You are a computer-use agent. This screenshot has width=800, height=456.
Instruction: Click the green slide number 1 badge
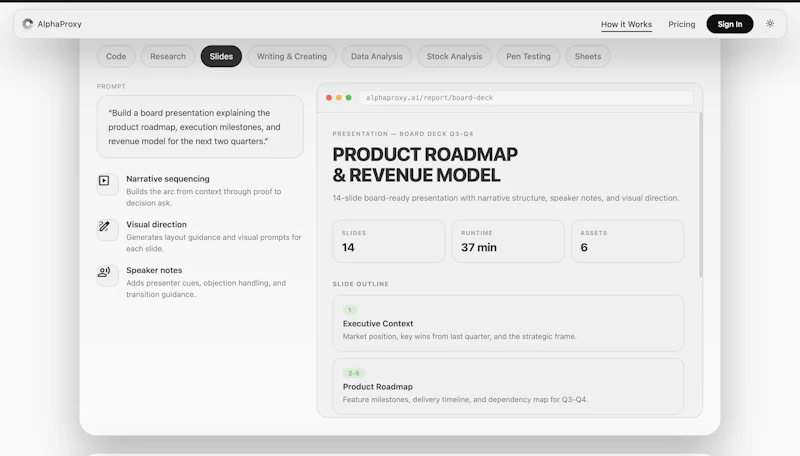pyautogui.click(x=349, y=310)
